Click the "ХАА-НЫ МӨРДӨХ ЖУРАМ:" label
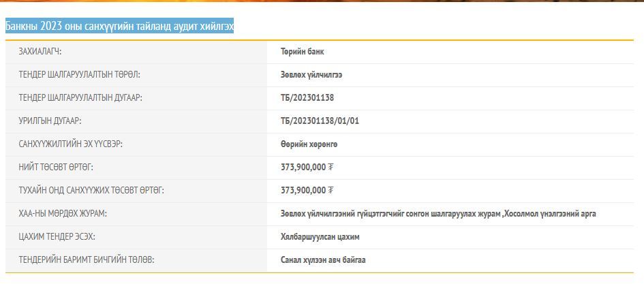The height and width of the screenshot is (284, 644). tap(63, 214)
